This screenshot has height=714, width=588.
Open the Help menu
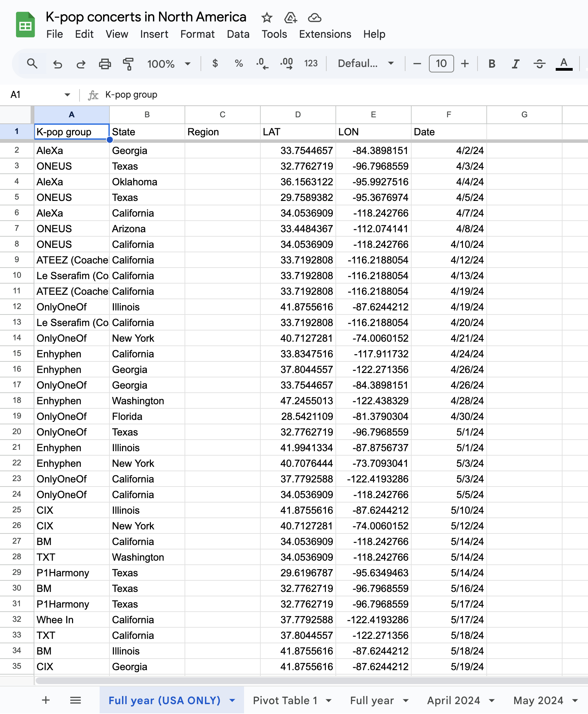(x=374, y=34)
